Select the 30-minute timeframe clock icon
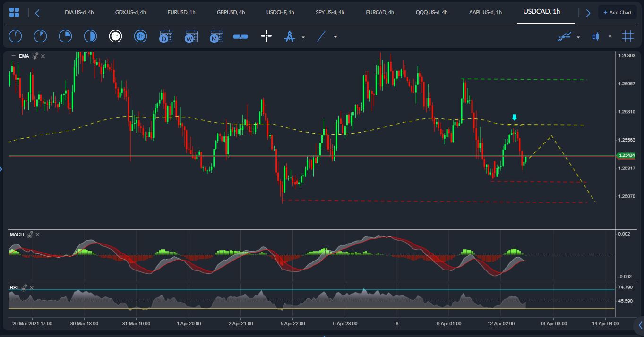This screenshot has height=337, width=644. coord(90,36)
